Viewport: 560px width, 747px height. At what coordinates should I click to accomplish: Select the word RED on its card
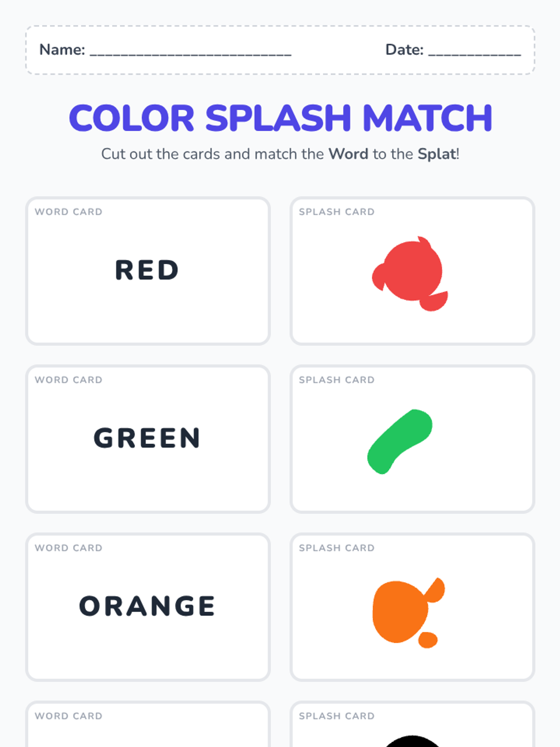pos(147,270)
